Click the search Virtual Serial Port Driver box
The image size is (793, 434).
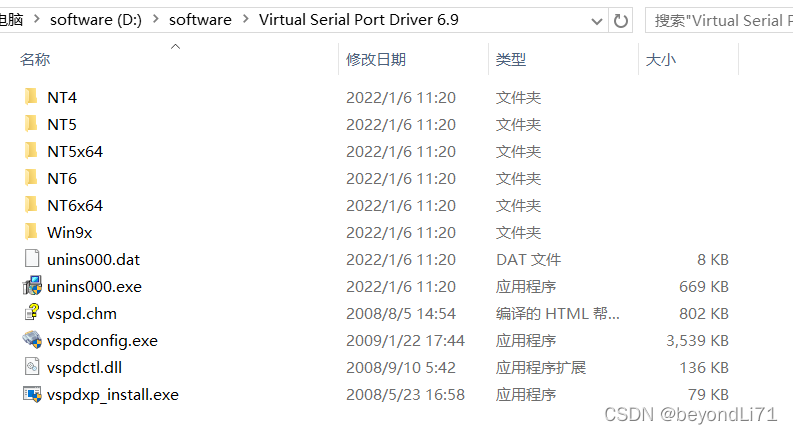719,21
